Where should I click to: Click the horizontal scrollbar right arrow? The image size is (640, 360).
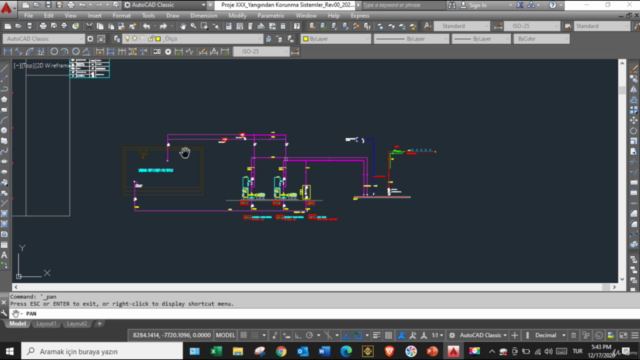tap(614, 287)
